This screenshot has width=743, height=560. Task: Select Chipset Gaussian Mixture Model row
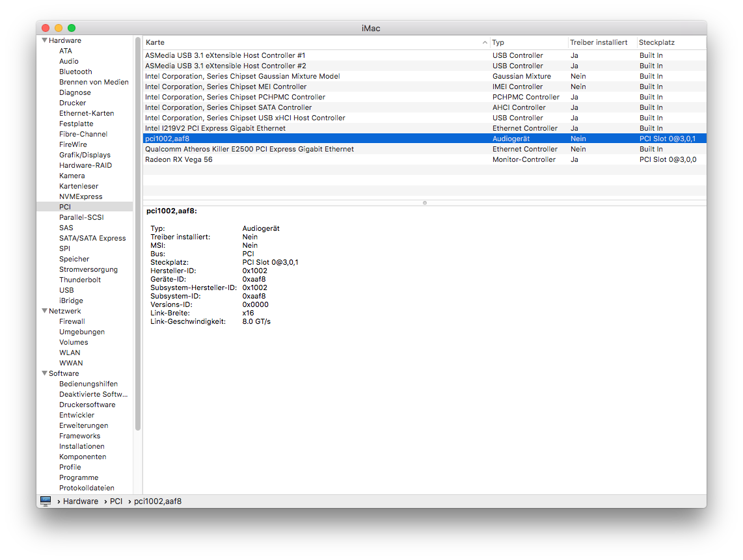coord(425,76)
